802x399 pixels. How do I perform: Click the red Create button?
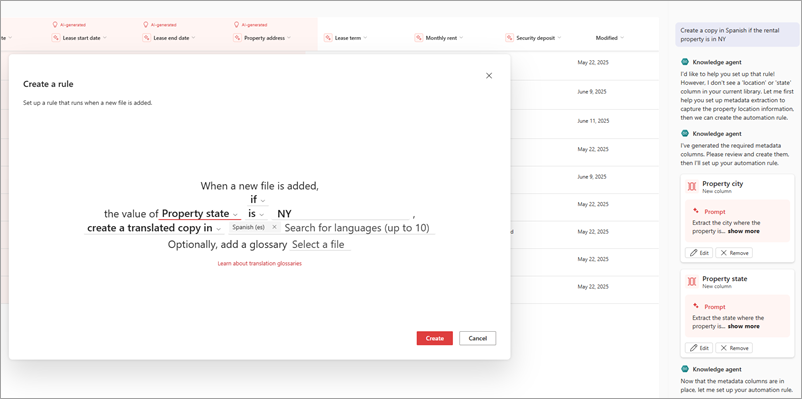click(434, 338)
